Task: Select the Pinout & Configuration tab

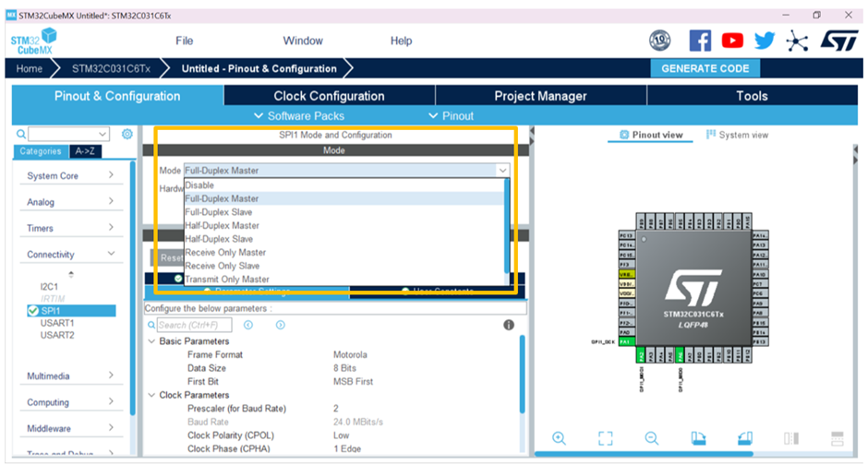Action: click(x=117, y=96)
